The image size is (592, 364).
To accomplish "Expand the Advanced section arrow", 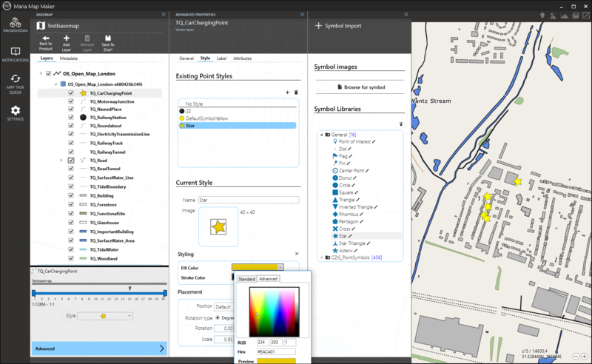I will point(161,348).
